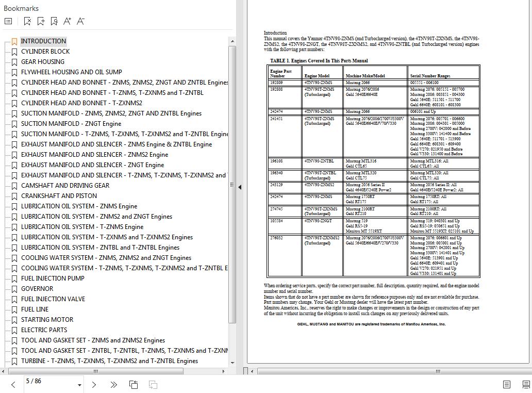Open EXHAUST MANIFOLD AND SILENCER - ZNGT Engine bookmark
This screenshot has height=393, width=532.
(x=93, y=165)
